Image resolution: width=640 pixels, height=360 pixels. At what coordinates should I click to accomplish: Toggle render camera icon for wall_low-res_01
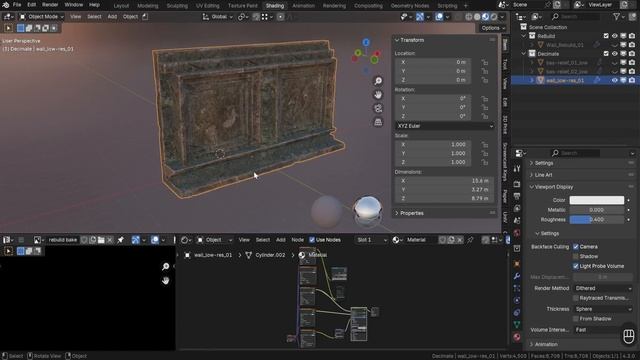coord(632,80)
